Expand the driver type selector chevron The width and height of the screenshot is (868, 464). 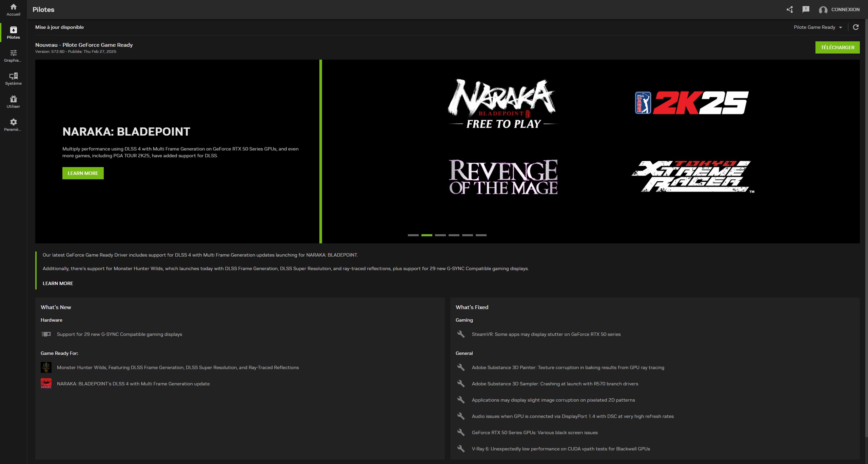pyautogui.click(x=841, y=27)
